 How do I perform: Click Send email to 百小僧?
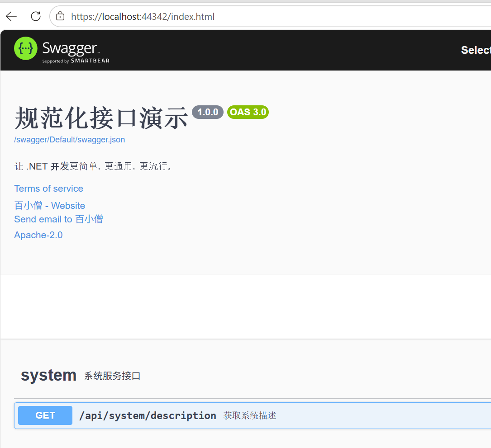(x=58, y=219)
